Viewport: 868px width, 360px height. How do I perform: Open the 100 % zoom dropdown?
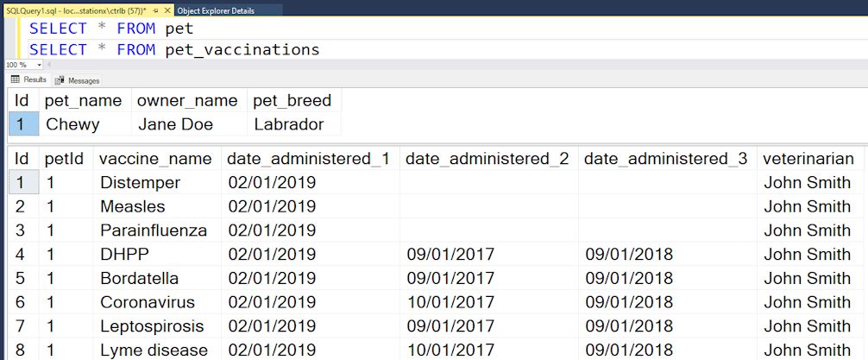click(37, 65)
